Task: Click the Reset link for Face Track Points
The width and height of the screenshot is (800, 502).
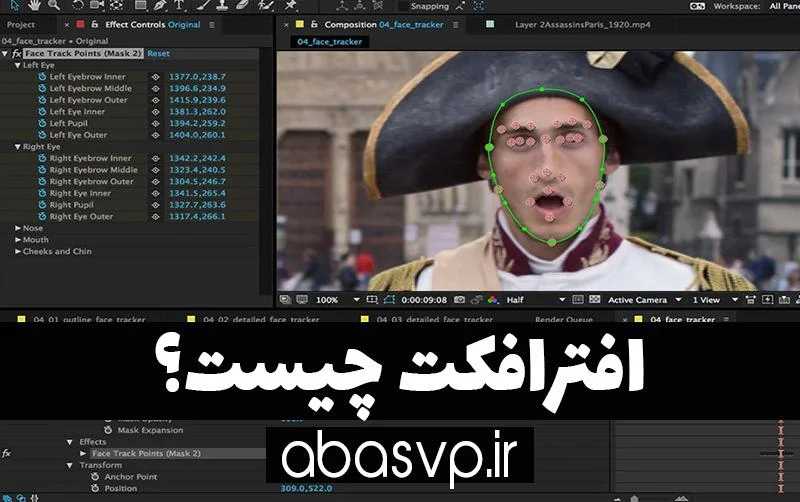Action: click(x=158, y=53)
